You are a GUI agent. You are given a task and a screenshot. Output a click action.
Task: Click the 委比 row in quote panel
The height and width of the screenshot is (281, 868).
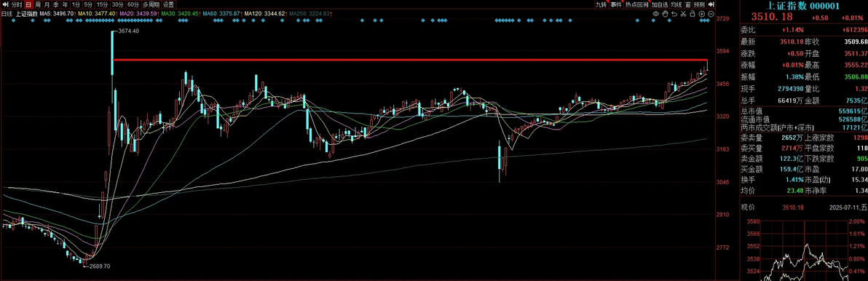(804, 30)
